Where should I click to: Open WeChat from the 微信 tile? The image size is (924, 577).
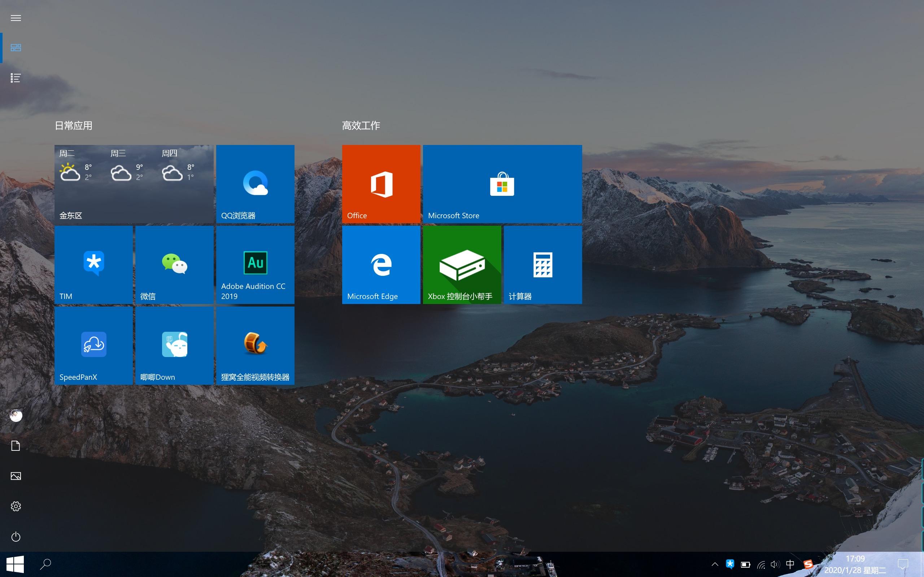174,264
